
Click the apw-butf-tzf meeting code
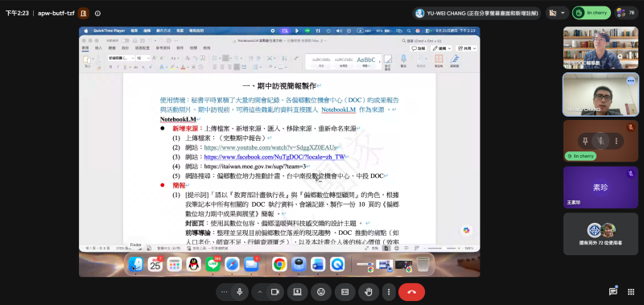(x=56, y=13)
